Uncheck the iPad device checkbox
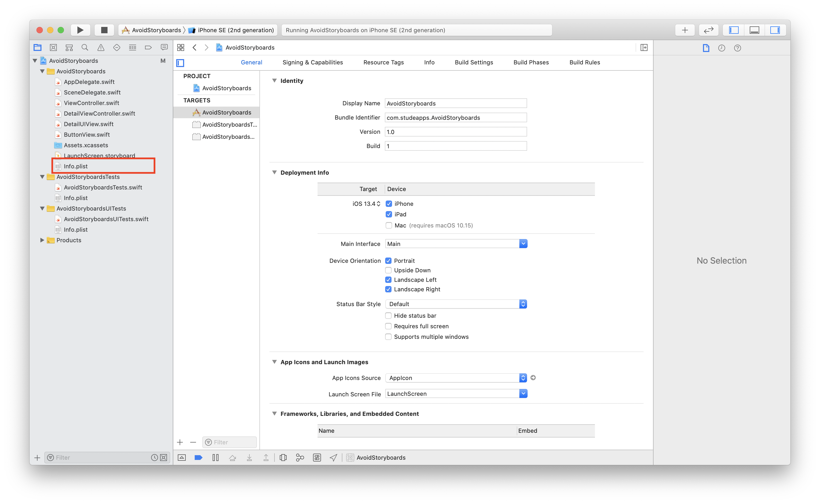The width and height of the screenshot is (820, 504). [x=389, y=214]
